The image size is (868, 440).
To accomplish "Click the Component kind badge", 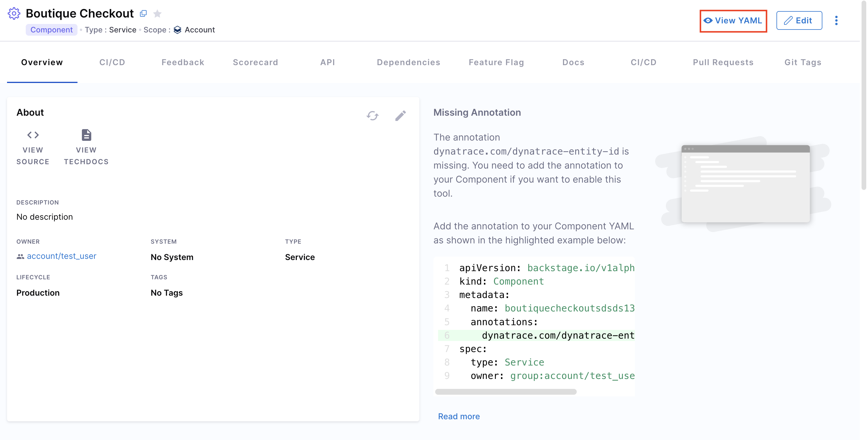I will tap(51, 30).
